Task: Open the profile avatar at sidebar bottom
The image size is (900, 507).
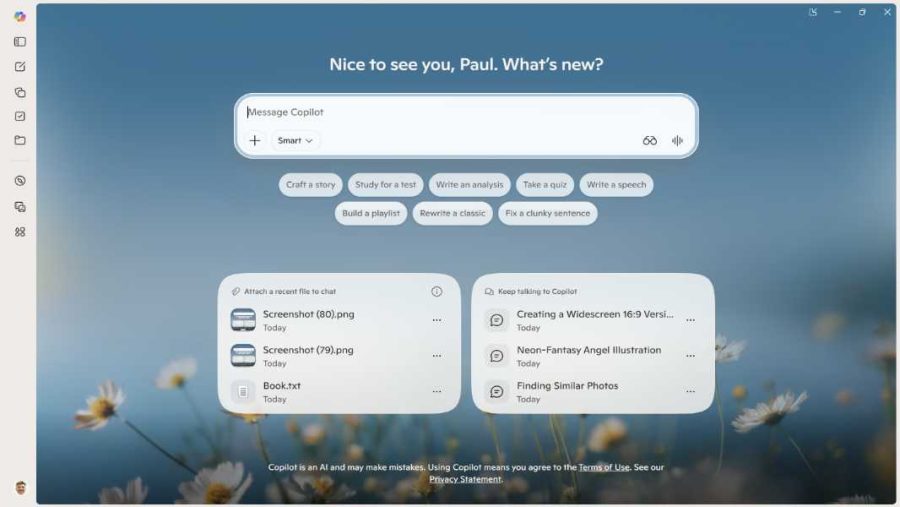Action: point(21,487)
